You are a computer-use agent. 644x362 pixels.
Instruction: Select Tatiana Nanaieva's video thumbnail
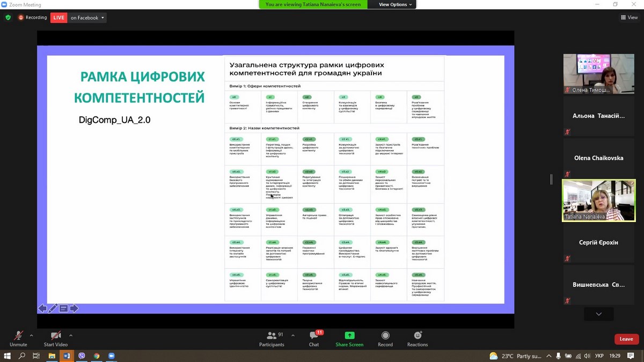coord(598,201)
